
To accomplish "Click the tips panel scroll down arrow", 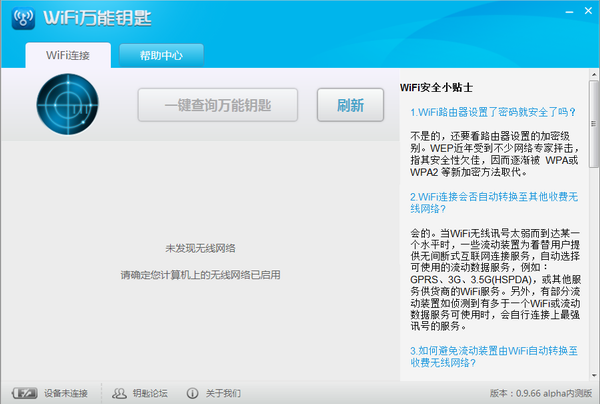I will coord(594,375).
